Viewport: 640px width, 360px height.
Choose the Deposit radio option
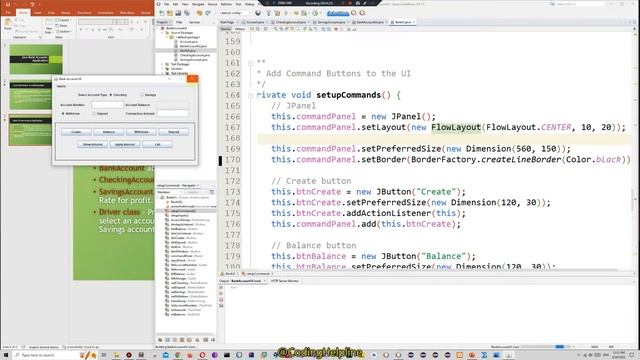tap(94, 113)
